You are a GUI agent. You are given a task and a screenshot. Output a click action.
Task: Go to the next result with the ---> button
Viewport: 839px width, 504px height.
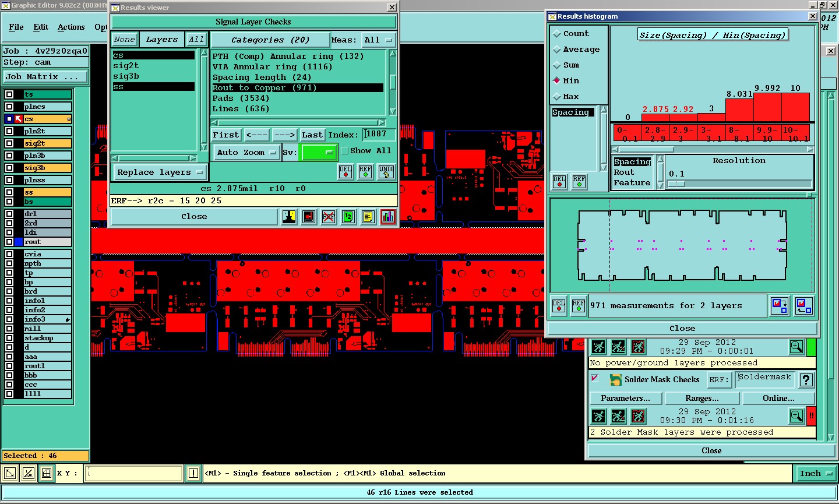pos(284,135)
